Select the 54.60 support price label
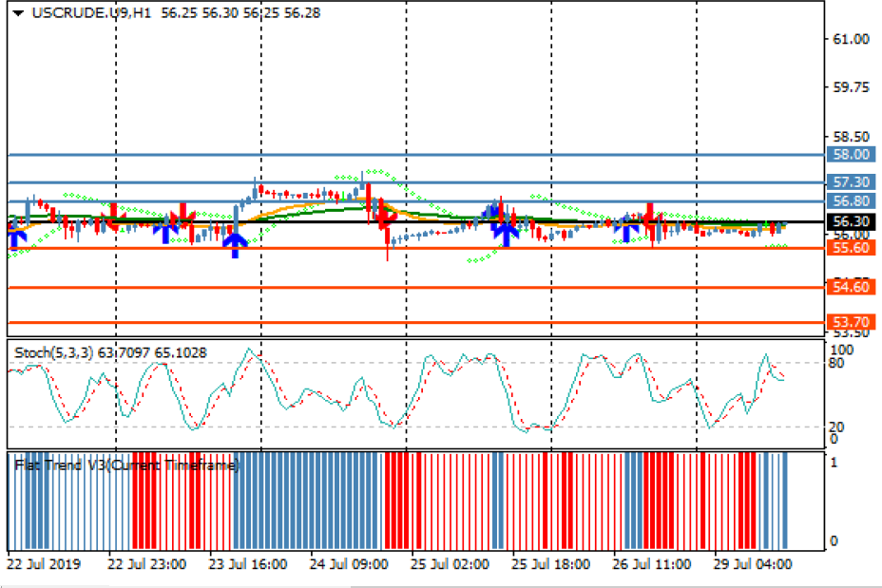Screen dimensions: 882x588 [851, 286]
